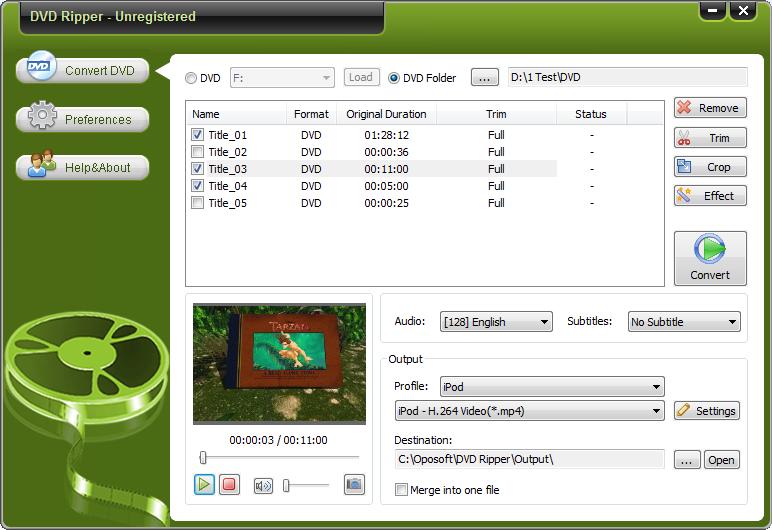
Task: Select the 00:05:00 duration cell
Action: 386,186
